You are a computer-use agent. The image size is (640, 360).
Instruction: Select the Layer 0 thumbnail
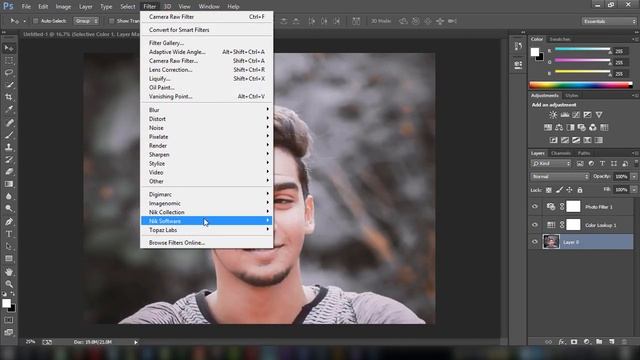pyautogui.click(x=551, y=242)
